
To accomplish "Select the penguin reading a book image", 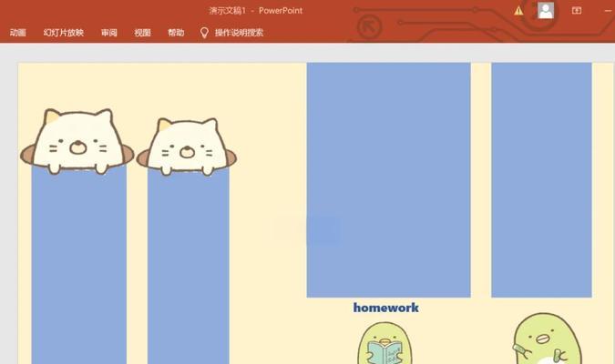I will [384, 343].
